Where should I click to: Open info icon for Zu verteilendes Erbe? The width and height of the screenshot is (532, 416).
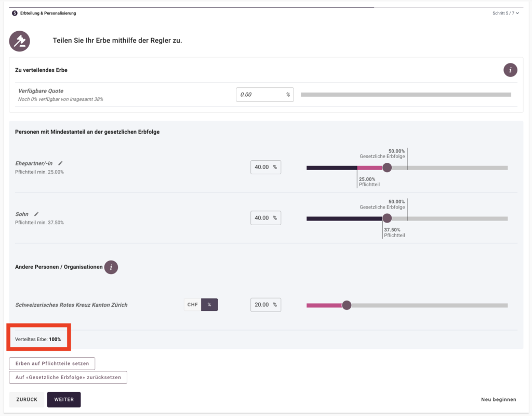[510, 70]
